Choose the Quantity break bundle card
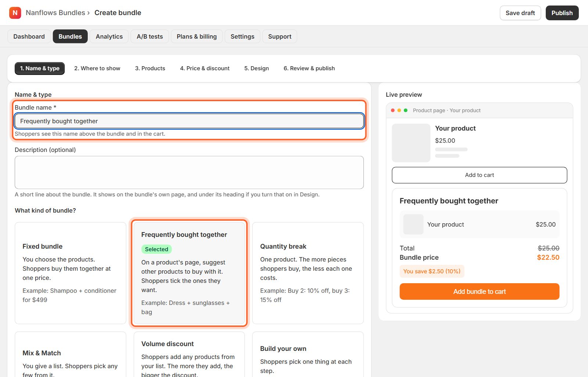The width and height of the screenshot is (588, 377). 308,273
